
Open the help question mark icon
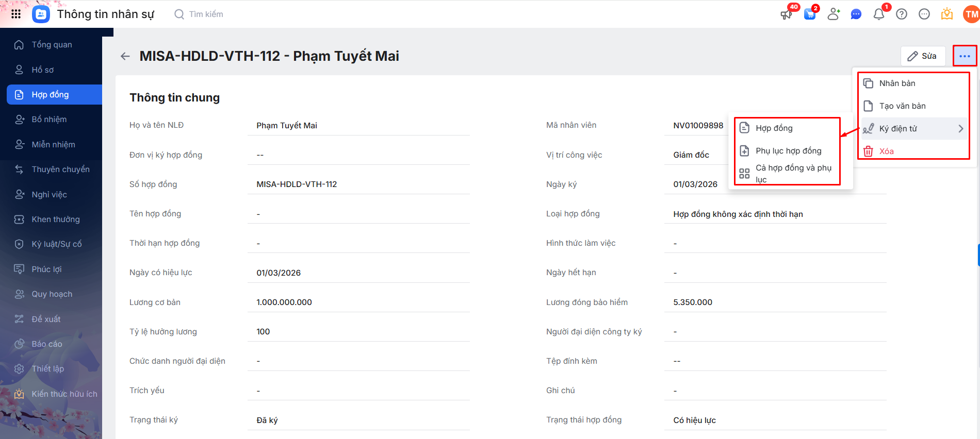[x=902, y=14]
